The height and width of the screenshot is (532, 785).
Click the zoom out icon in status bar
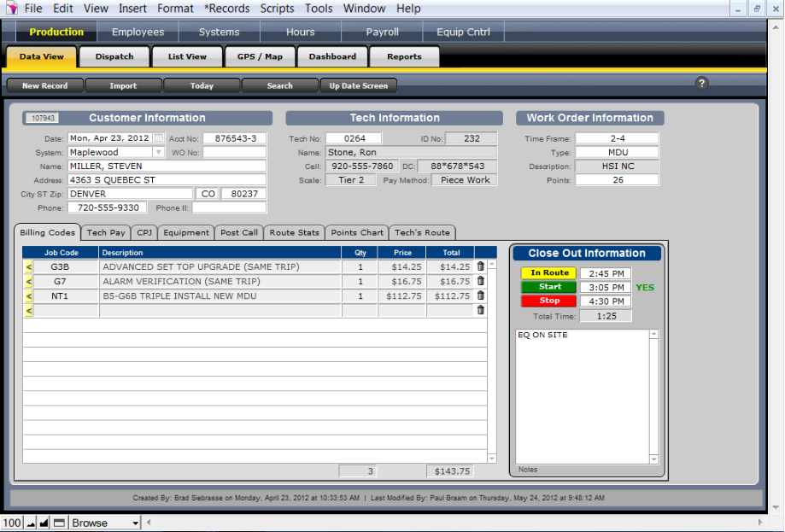[31, 523]
